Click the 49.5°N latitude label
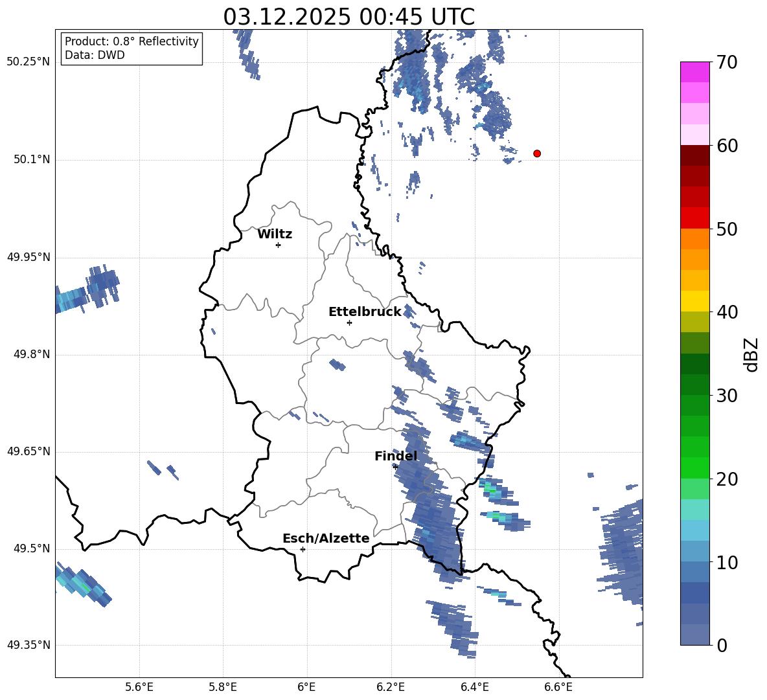The height and width of the screenshot is (700, 767). coord(32,548)
